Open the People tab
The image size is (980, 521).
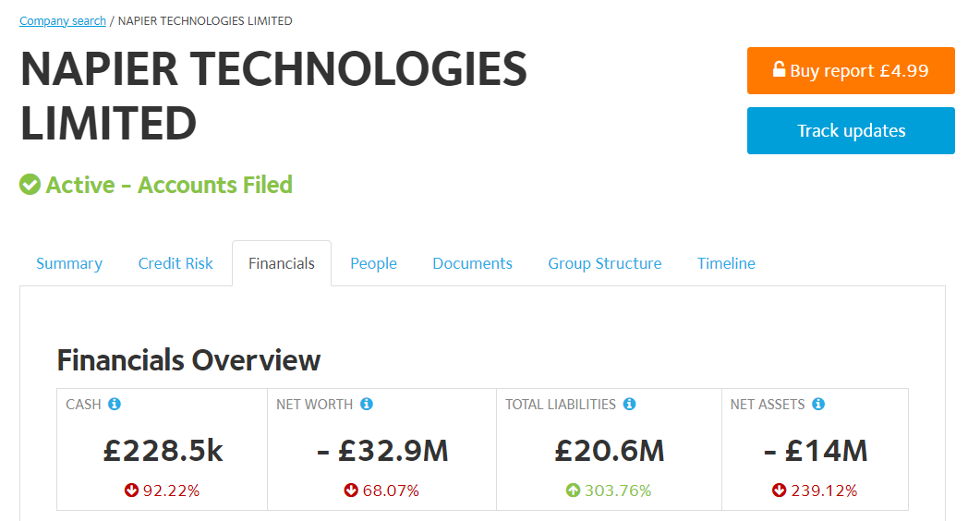point(374,263)
